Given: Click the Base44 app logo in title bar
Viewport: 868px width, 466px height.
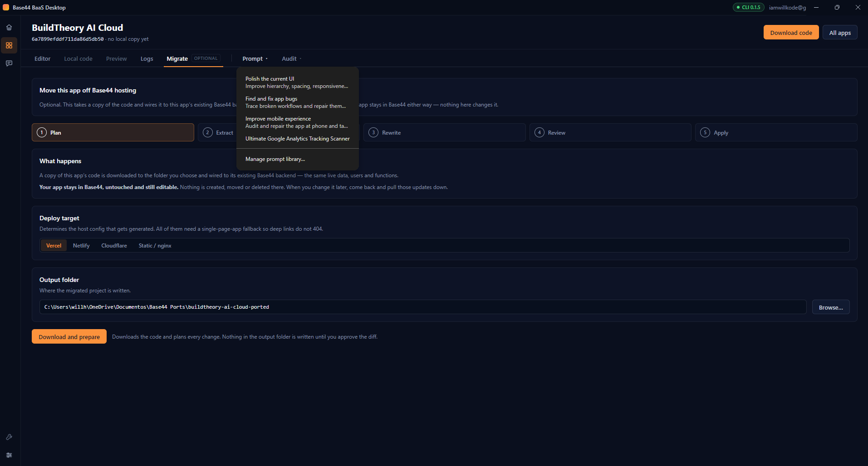Looking at the screenshot, I should point(6,7).
